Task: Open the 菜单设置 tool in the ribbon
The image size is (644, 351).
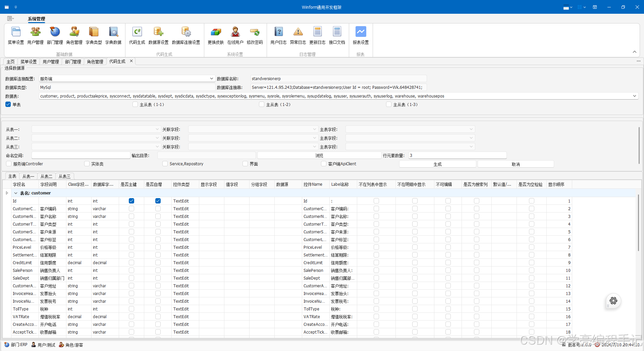Action: pos(15,35)
